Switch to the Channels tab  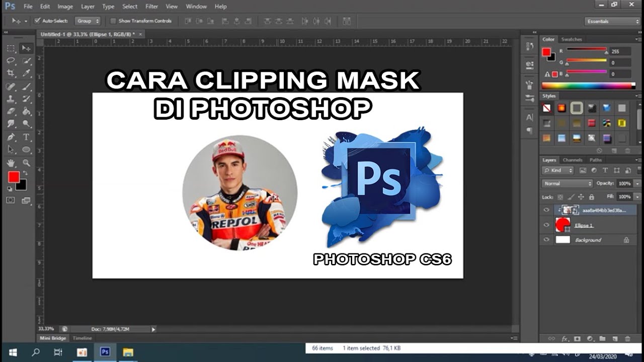point(573,160)
